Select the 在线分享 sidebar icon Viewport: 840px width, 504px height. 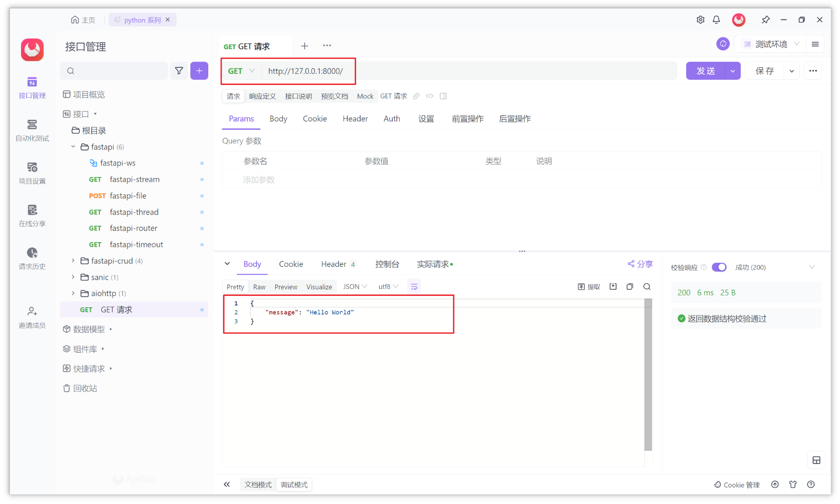(32, 216)
